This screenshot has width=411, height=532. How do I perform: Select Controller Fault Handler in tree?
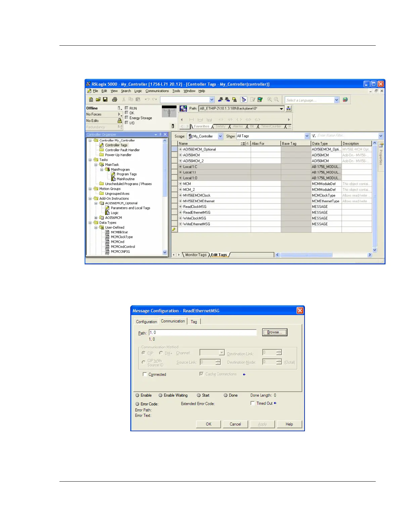pyautogui.click(x=122, y=150)
